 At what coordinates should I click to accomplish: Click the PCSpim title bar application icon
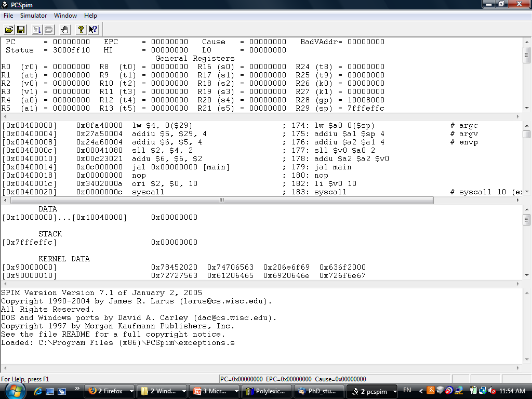tap(5, 5)
